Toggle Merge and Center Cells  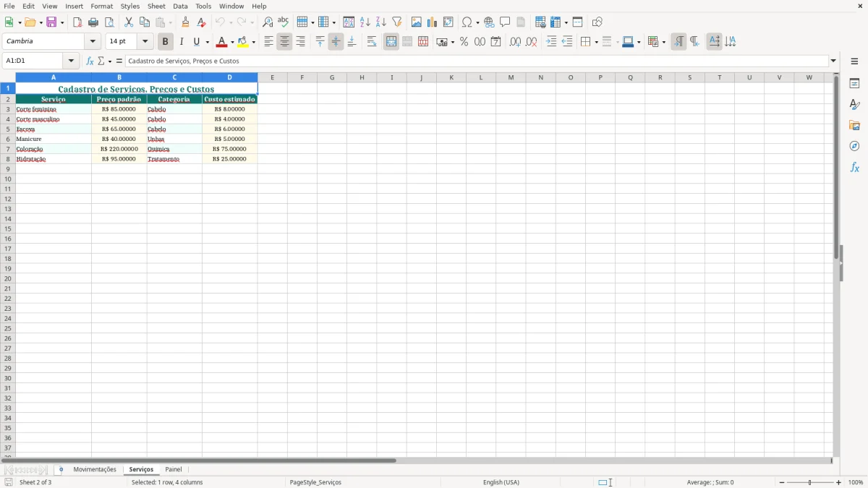[391, 42]
